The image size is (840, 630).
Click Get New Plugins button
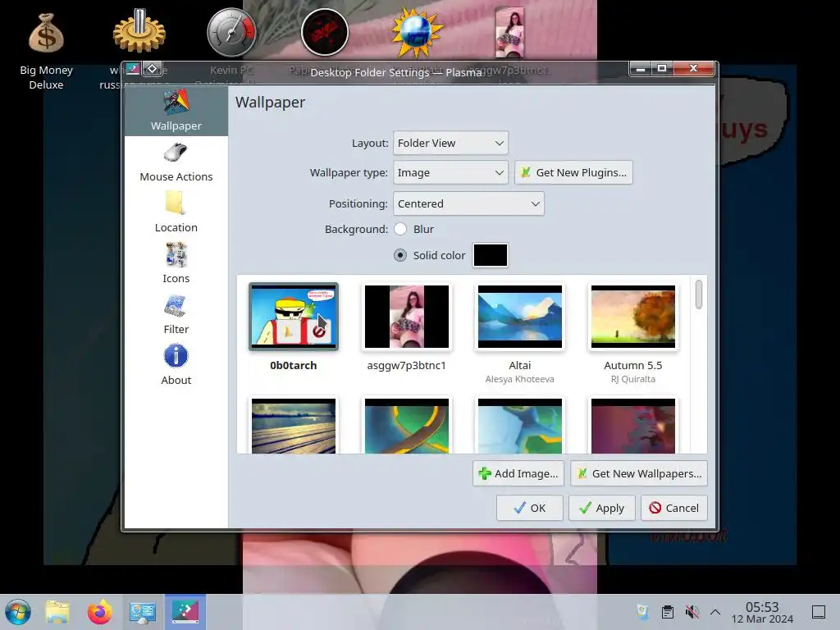573,172
